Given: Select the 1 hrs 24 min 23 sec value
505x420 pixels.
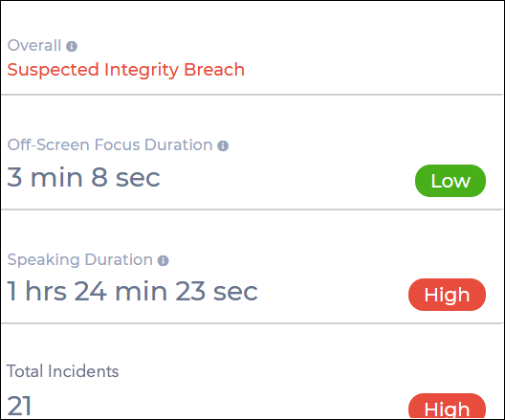Looking at the screenshot, I should tap(132, 291).
